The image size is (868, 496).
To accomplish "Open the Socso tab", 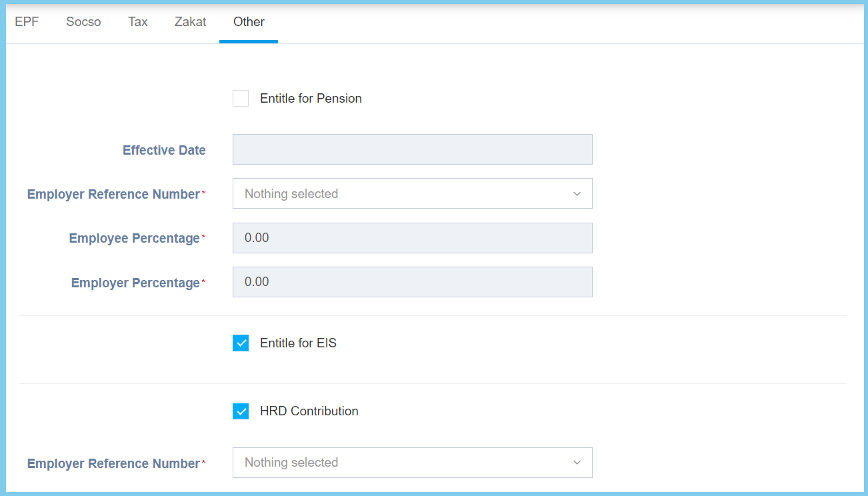I will point(83,22).
